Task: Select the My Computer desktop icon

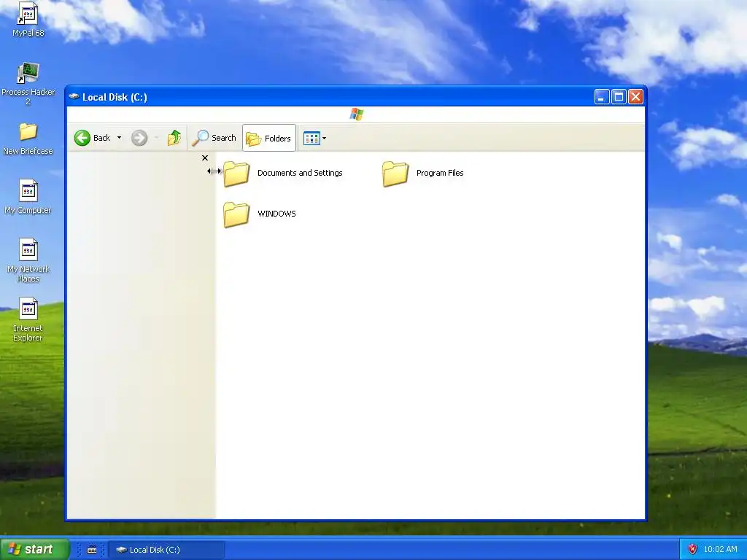Action: click(x=28, y=197)
